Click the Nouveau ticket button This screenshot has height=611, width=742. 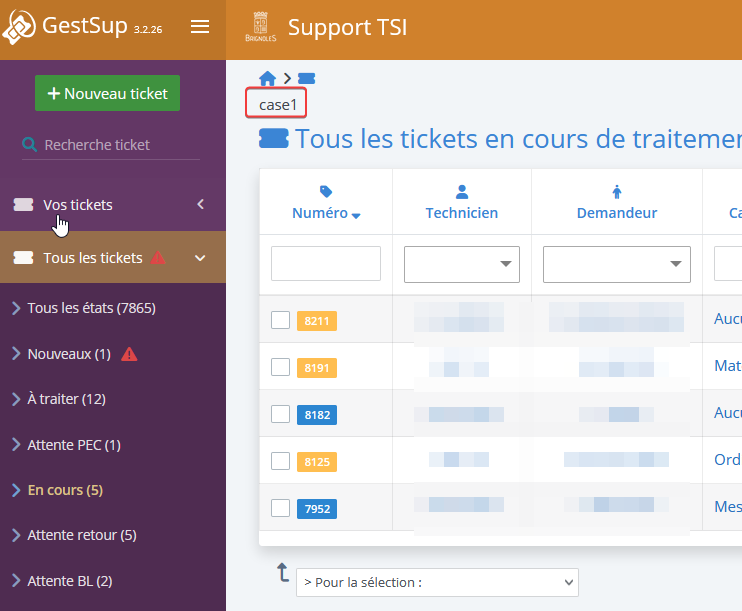pos(107,93)
